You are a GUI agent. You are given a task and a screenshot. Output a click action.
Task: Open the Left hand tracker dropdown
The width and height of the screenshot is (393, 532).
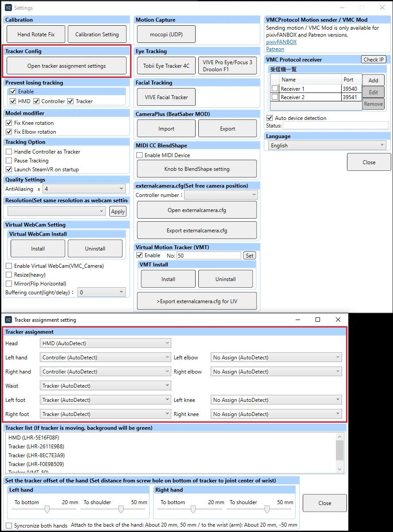(x=105, y=357)
